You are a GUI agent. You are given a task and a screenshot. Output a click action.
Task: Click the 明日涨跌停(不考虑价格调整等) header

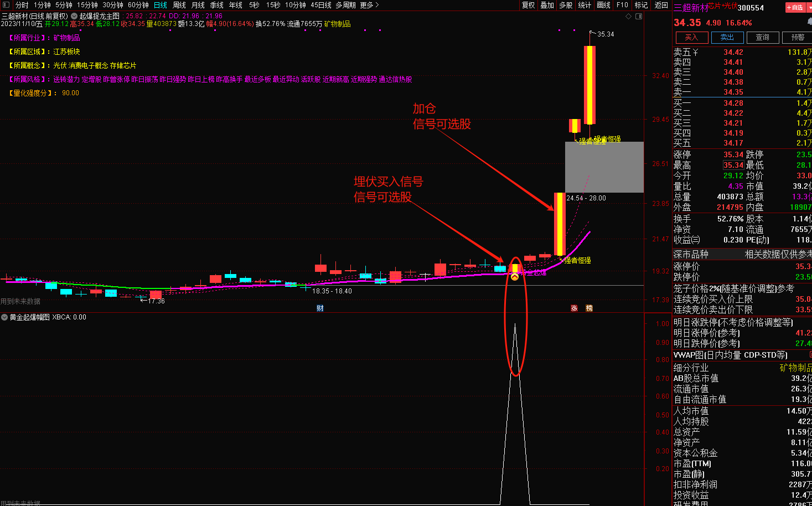click(733, 322)
